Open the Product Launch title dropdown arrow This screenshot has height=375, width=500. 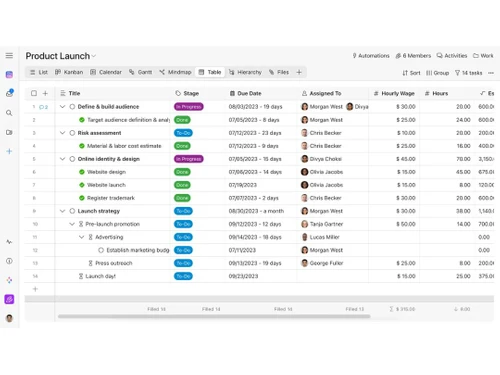point(94,56)
